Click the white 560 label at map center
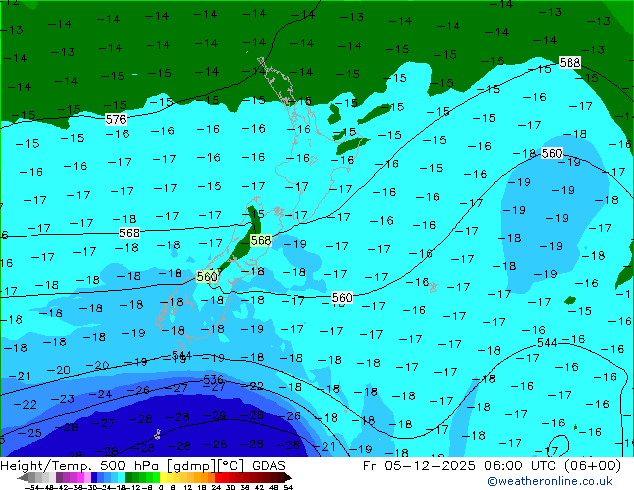The image size is (634, 490). click(x=342, y=297)
